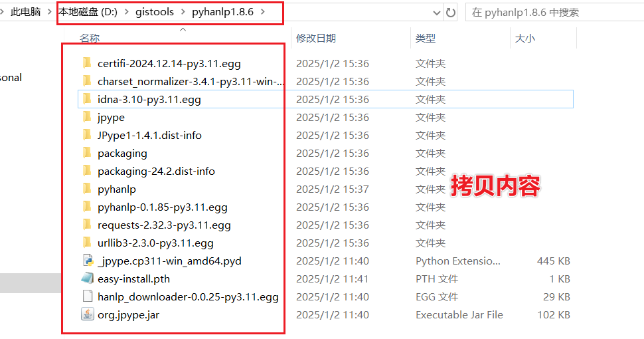
Task: Go to 此电脑 in the breadcrumb
Action: [x=26, y=12]
